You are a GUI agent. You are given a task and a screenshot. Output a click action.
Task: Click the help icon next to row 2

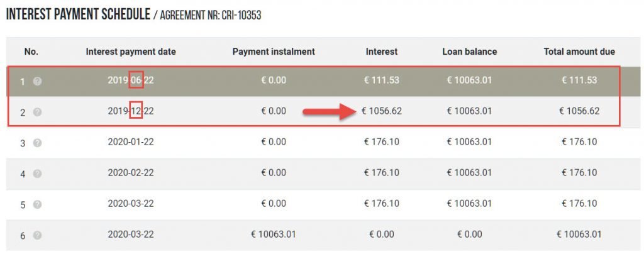[x=37, y=112]
